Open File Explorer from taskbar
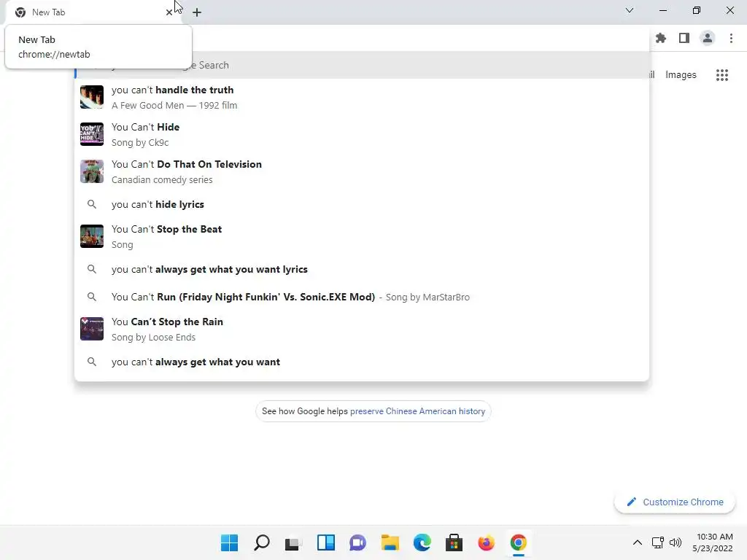The width and height of the screenshot is (747, 560). 390,542
